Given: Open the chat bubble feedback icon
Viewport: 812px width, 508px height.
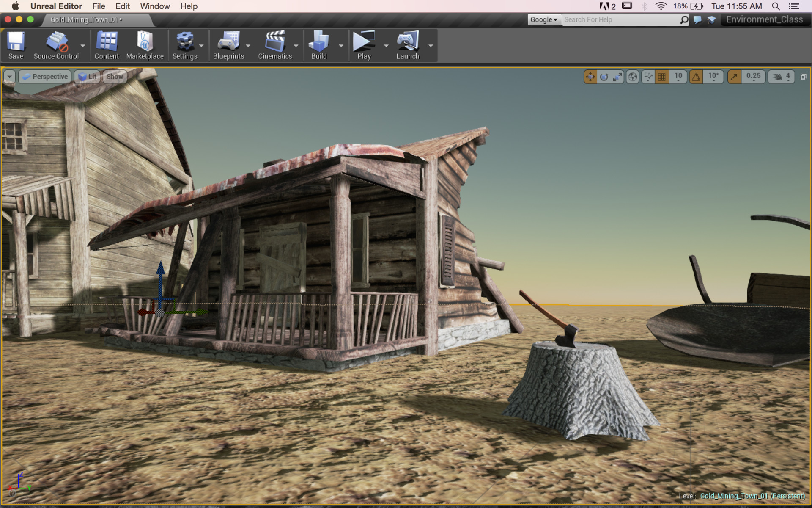Looking at the screenshot, I should [698, 20].
